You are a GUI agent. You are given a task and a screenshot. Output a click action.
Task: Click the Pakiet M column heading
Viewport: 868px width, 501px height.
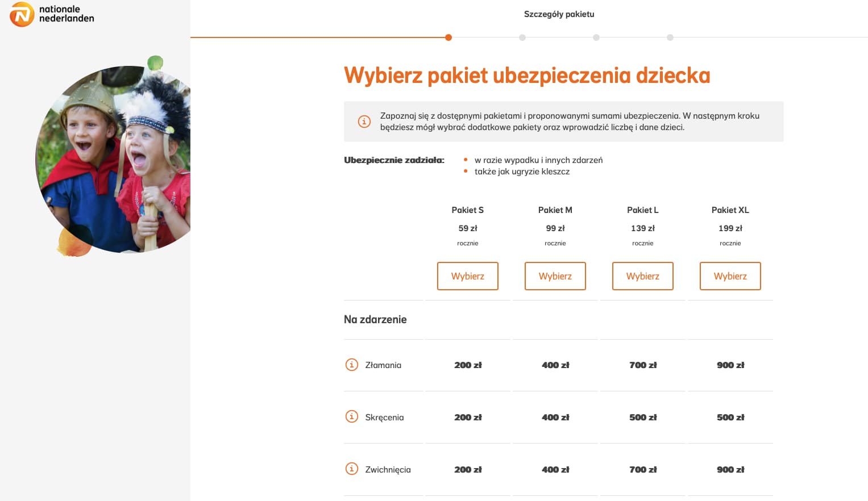(555, 210)
